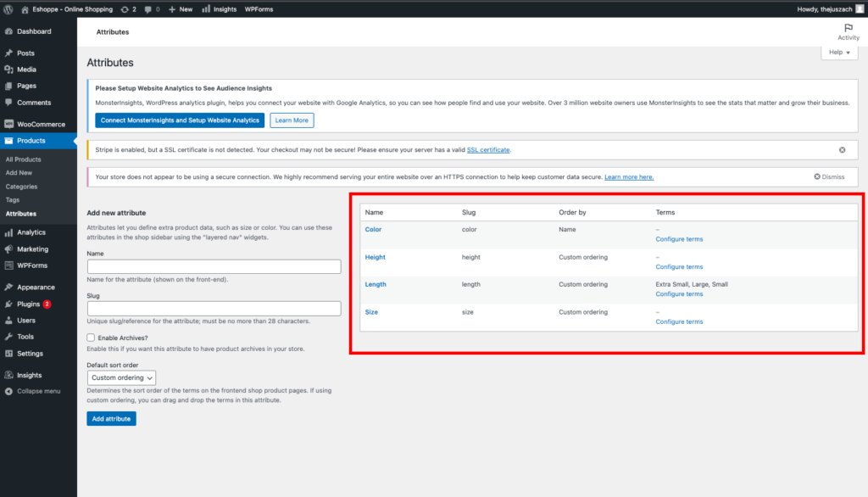The height and width of the screenshot is (497, 868).
Task: Click the updates icon showing 2
Action: [125, 9]
